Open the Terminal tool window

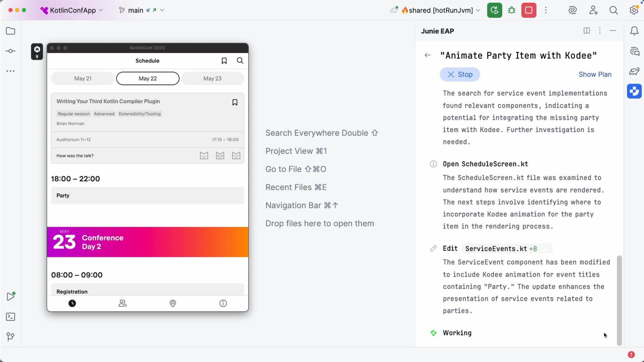click(10, 317)
